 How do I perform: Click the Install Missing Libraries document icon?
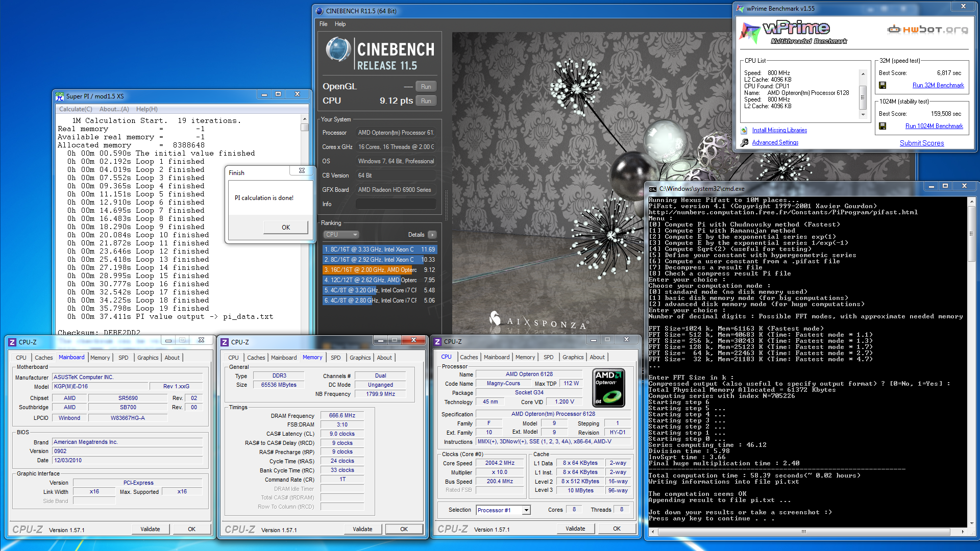point(744,130)
